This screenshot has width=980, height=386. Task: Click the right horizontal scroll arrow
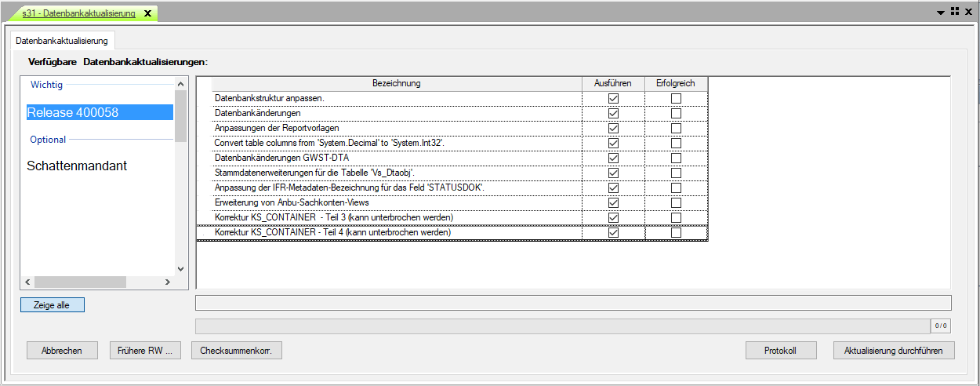point(166,282)
